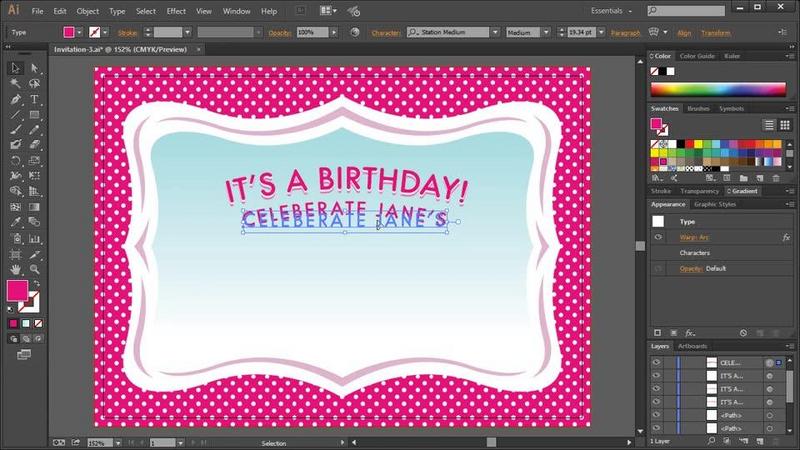Viewport: 800px width, 450px height.
Task: Open the Window menu
Action: click(236, 11)
